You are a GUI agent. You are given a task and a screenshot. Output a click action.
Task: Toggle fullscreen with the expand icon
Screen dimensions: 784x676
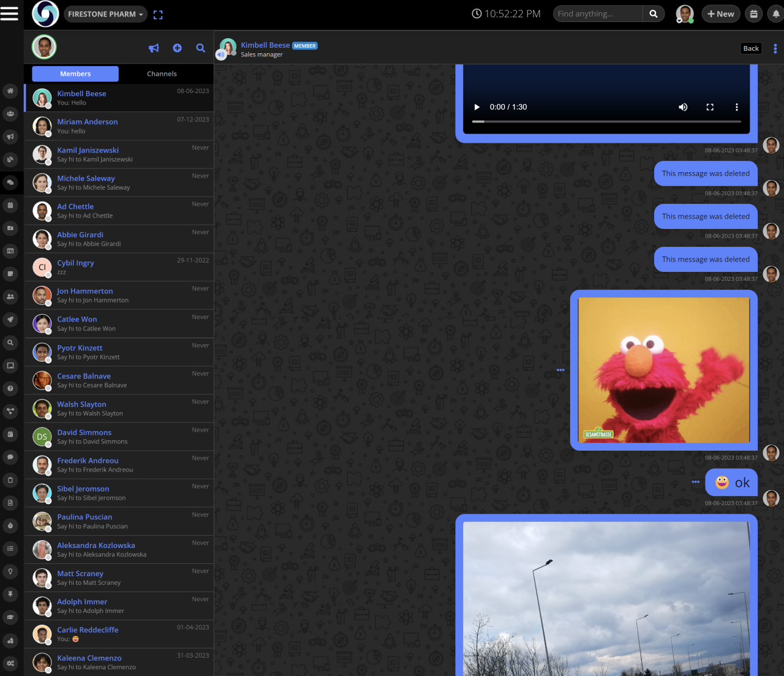pos(158,13)
